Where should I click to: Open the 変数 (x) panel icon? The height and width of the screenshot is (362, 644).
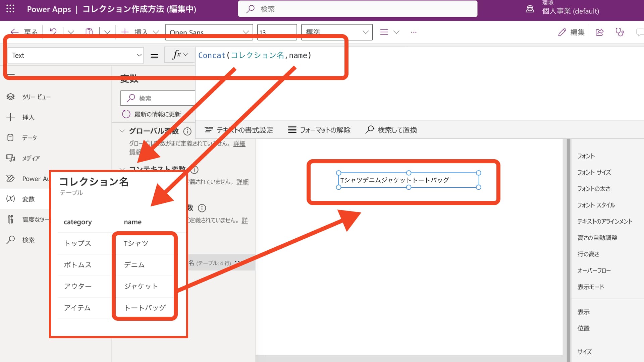pos(10,199)
